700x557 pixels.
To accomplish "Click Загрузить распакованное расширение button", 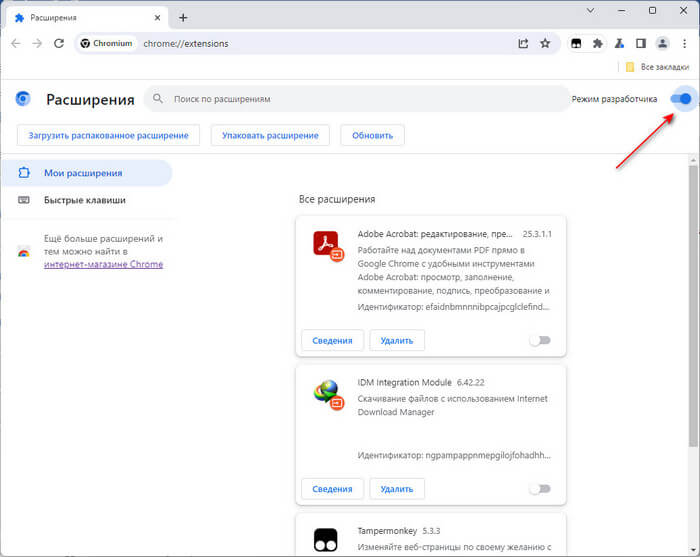I will pyautogui.click(x=109, y=135).
